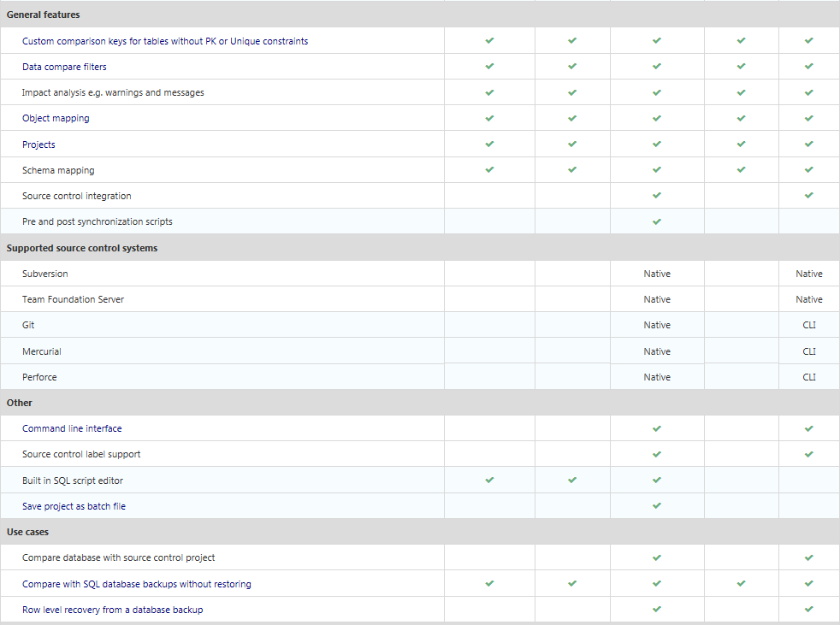Click leftmost checkmark in Compare database with source control row
840x625 pixels.
coord(656,557)
